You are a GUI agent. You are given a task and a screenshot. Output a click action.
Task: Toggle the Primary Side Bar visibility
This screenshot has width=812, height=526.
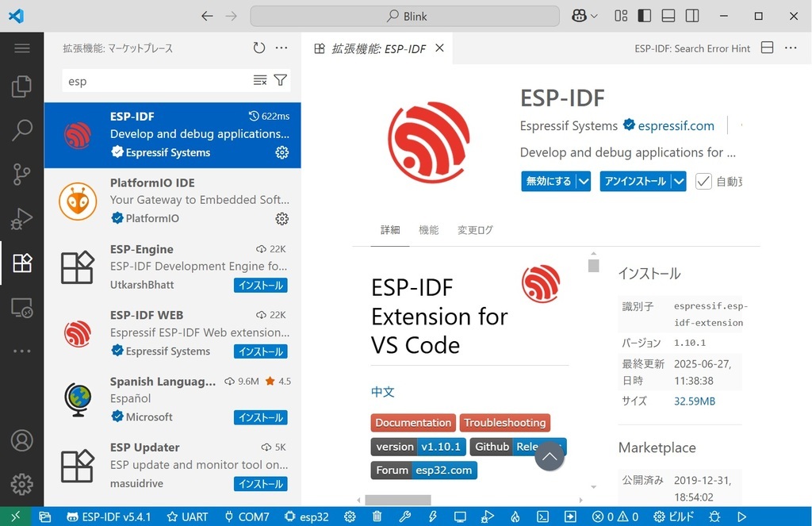tap(645, 15)
